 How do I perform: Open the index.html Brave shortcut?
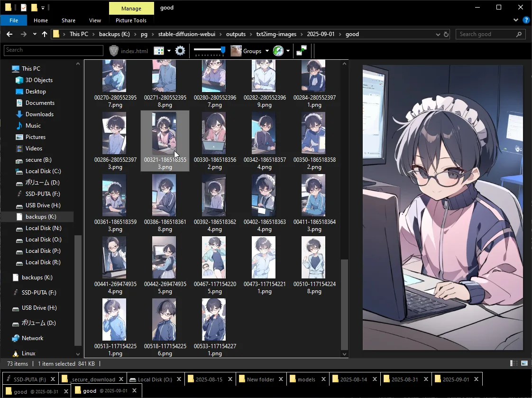tap(128, 51)
